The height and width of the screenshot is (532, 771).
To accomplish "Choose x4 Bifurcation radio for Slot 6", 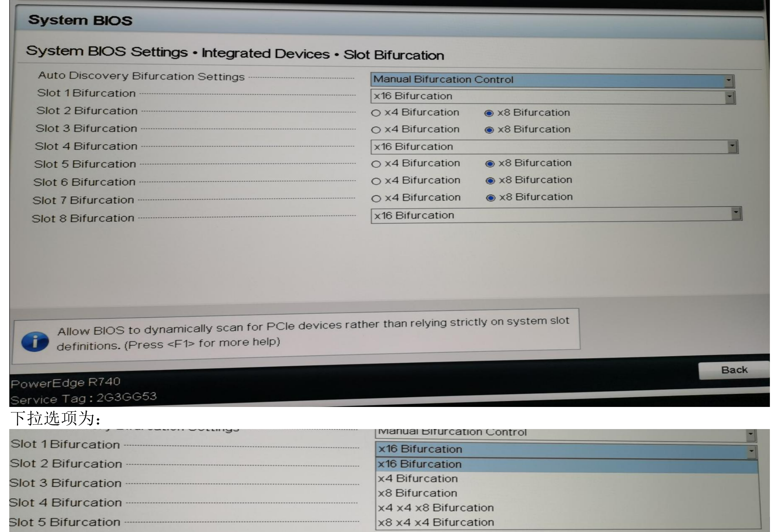I will (x=376, y=181).
